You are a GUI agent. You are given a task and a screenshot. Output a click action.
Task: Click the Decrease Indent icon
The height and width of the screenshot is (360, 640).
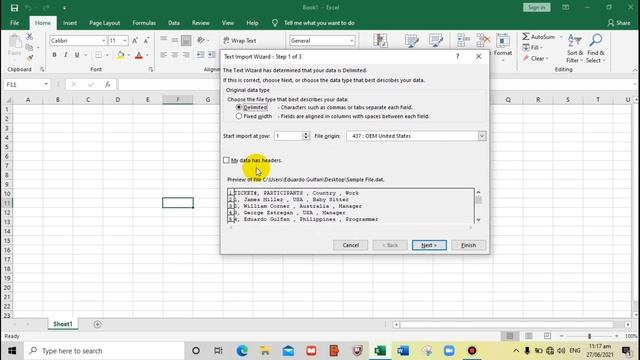200,55
